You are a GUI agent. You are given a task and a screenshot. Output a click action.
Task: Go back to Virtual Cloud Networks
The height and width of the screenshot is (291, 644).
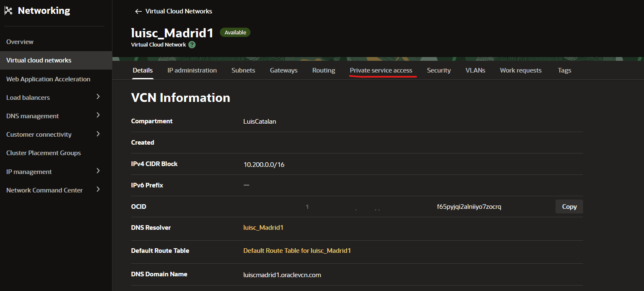click(179, 11)
